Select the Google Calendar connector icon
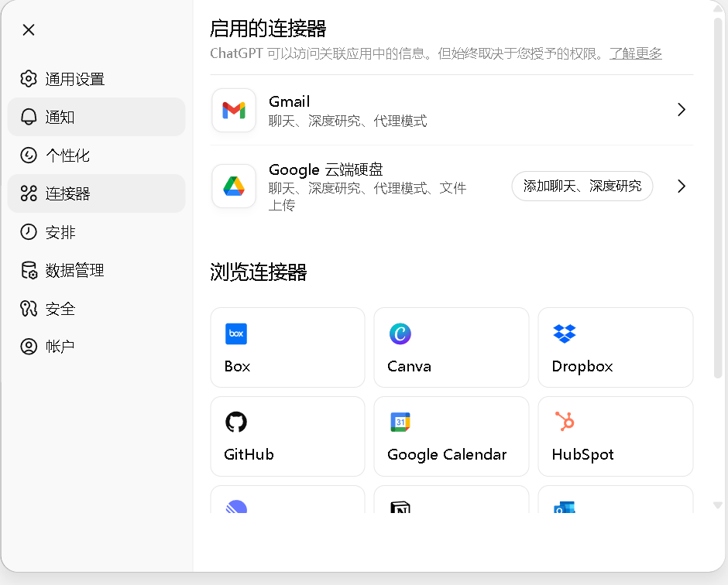 [400, 422]
